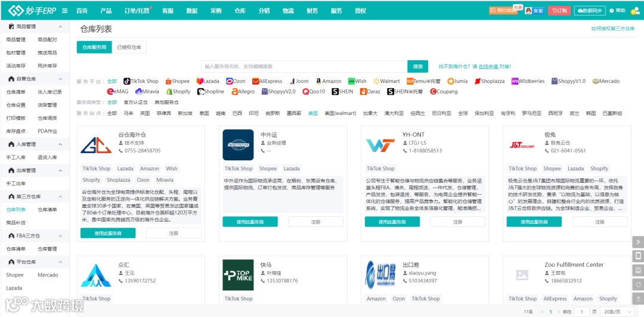Filter by the Temu半托管 platform

(423, 81)
